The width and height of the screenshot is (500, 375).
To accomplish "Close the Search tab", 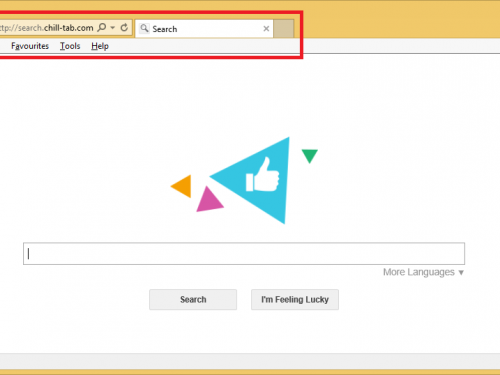I will pyautogui.click(x=266, y=29).
